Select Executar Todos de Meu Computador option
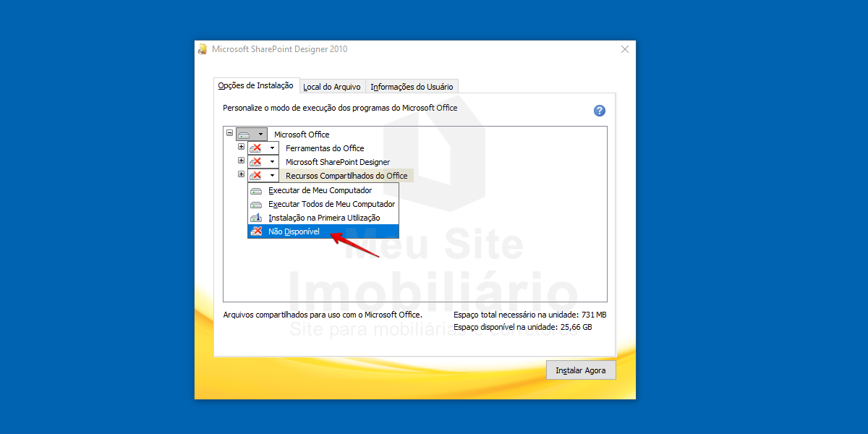Viewport: 868px width, 434px height. click(331, 205)
